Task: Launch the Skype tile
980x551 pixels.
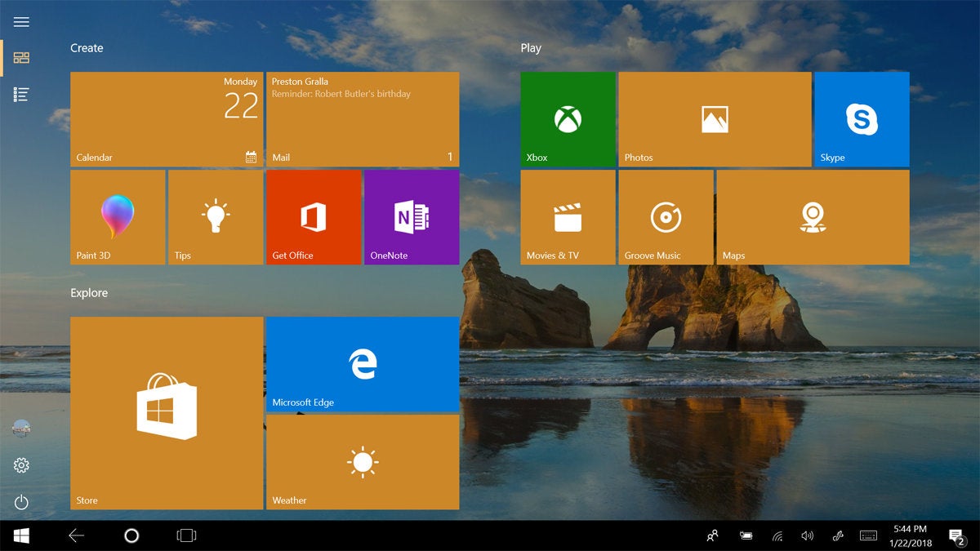Action: [x=862, y=119]
